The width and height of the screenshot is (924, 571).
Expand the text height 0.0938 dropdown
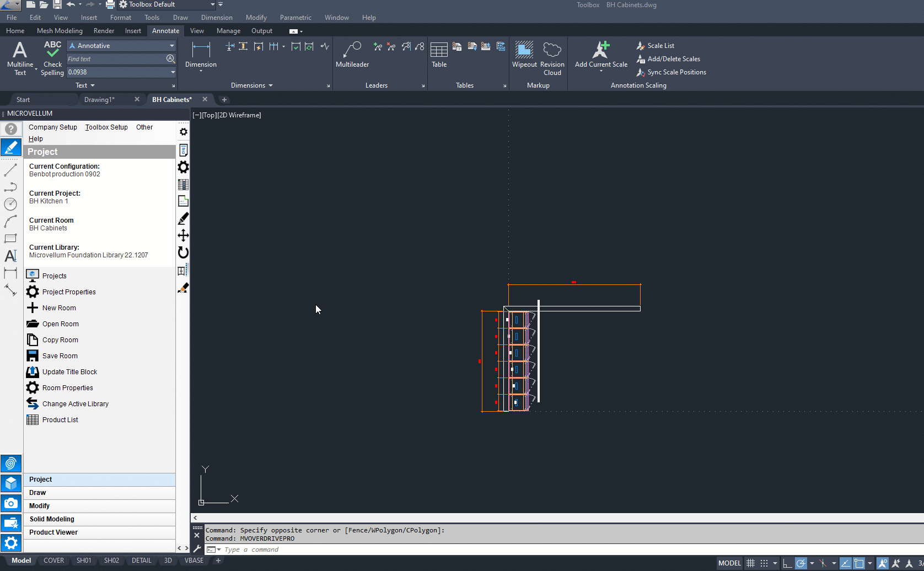[173, 72]
